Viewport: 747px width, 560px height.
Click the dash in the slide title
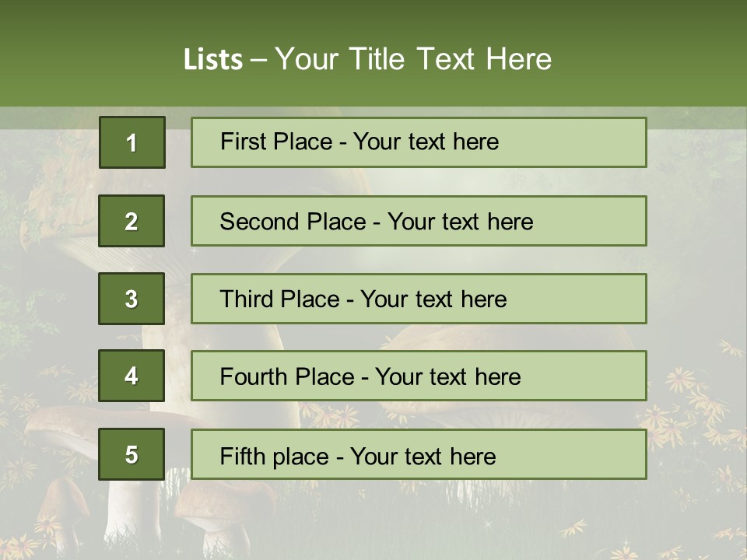(x=258, y=60)
